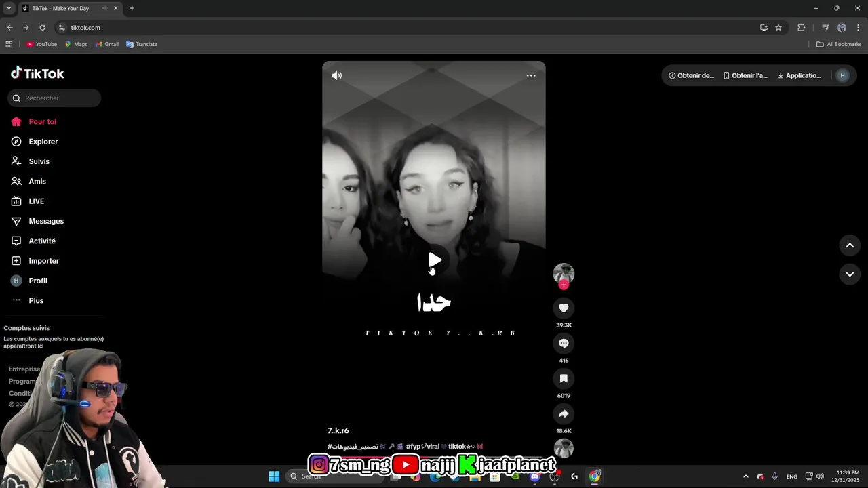This screenshot has width=868, height=488.
Task: Open the video's three-dot options menu
Action: tap(531, 75)
